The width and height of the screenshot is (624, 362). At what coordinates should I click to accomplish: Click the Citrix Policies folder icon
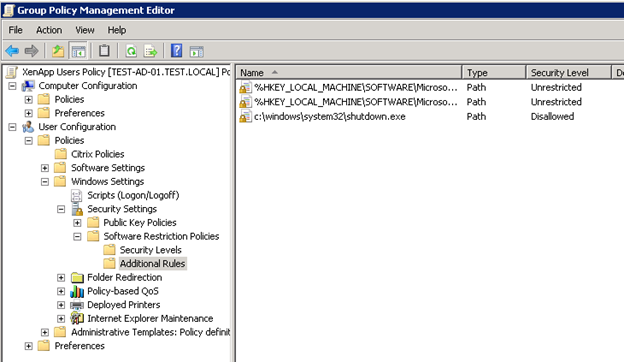tap(60, 154)
